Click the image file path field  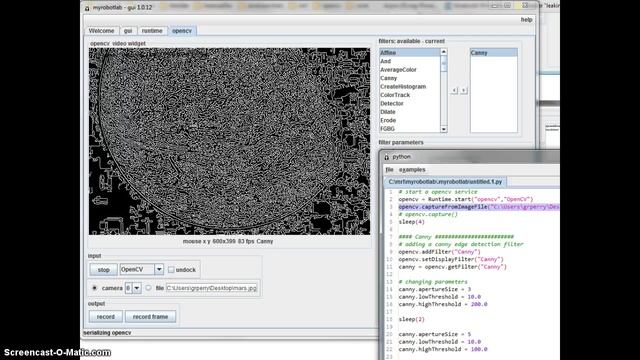pyautogui.click(x=211, y=288)
